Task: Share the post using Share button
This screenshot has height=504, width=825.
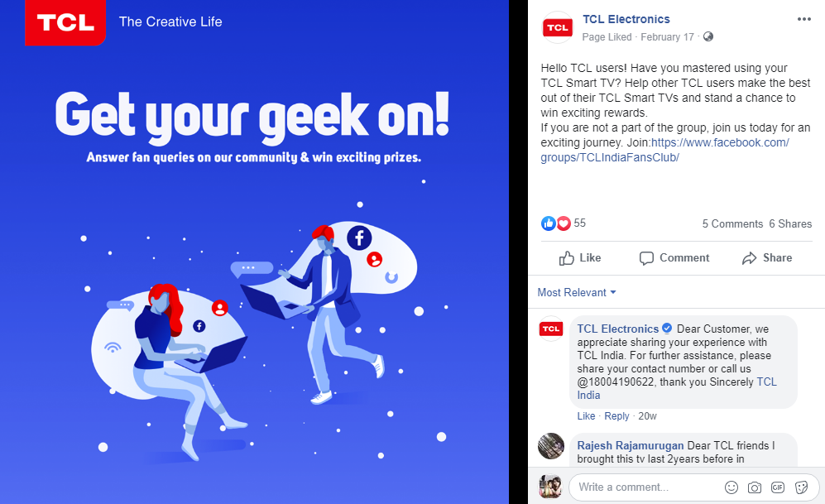Action: [x=767, y=257]
